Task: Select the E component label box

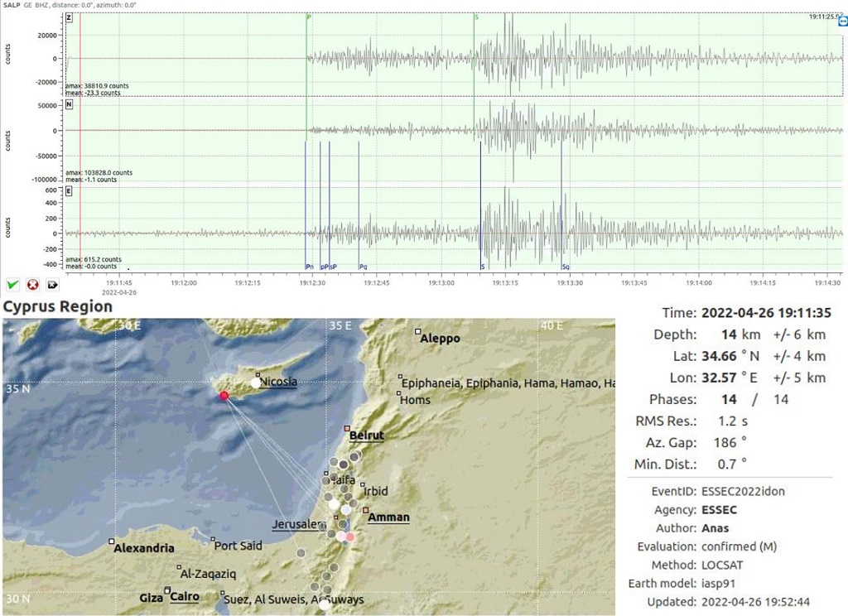Action: [69, 191]
